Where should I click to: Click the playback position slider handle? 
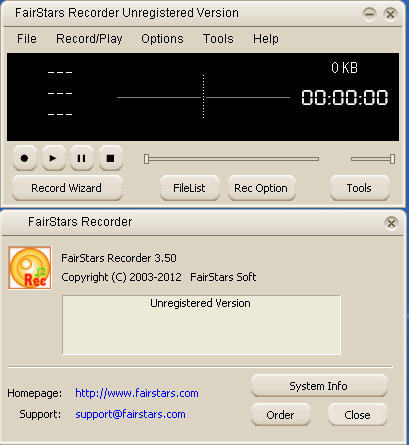(x=146, y=159)
